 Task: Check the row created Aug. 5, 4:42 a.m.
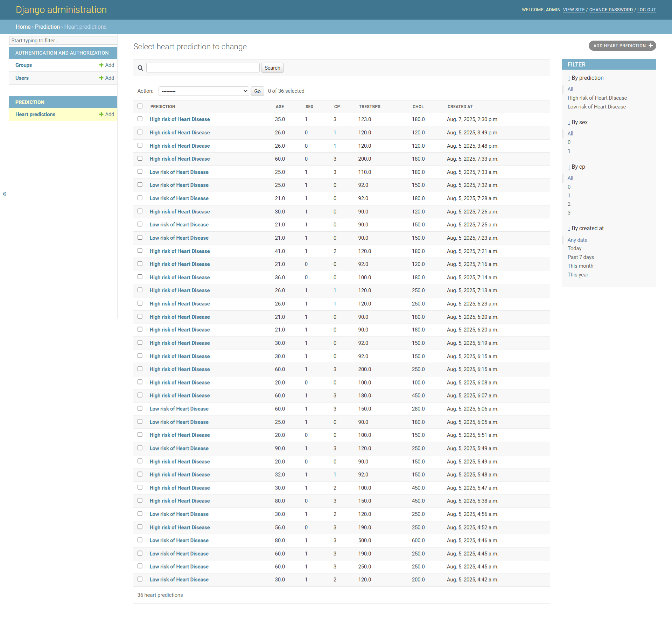tap(140, 579)
